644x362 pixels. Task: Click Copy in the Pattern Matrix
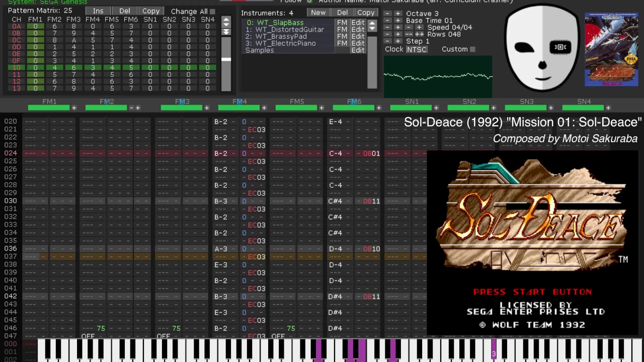pos(150,11)
